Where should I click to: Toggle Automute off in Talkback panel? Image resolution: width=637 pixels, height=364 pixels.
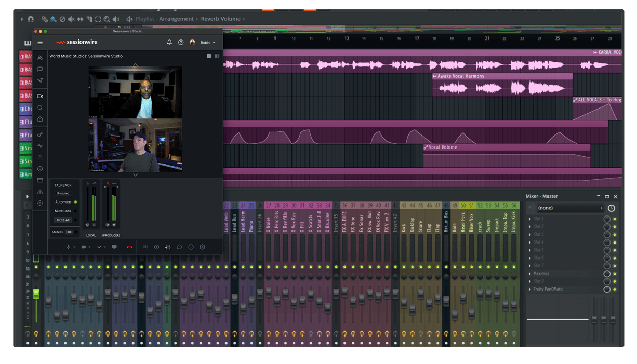[75, 202]
